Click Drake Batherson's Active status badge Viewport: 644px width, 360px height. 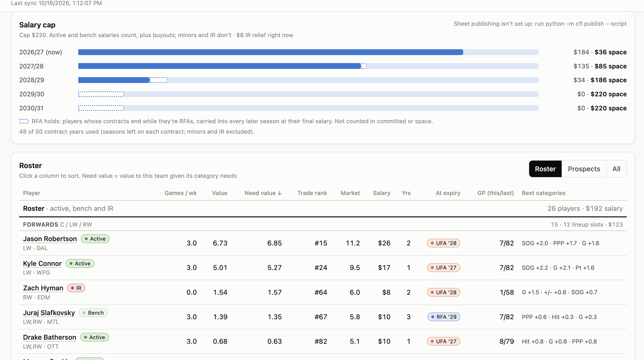pos(94,337)
